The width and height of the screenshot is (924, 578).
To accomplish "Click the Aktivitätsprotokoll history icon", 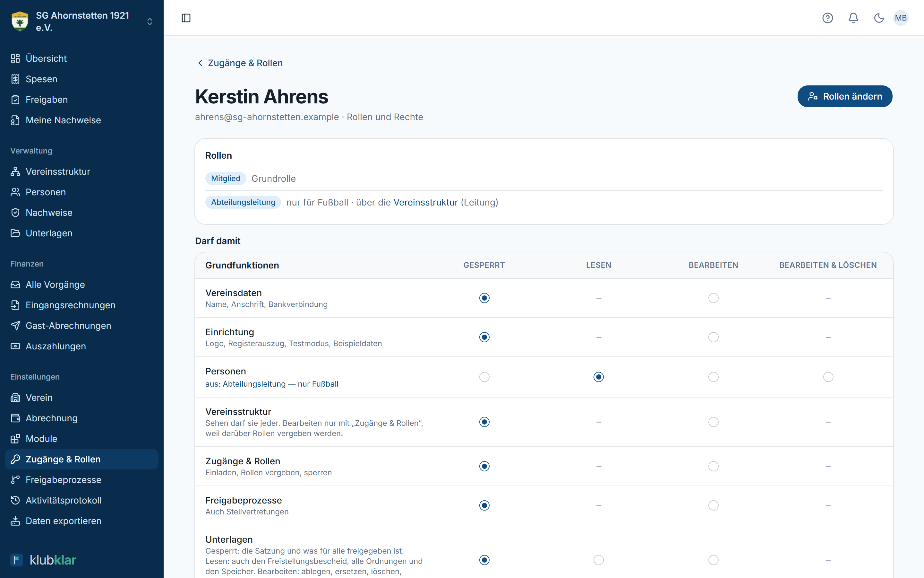I will point(15,500).
